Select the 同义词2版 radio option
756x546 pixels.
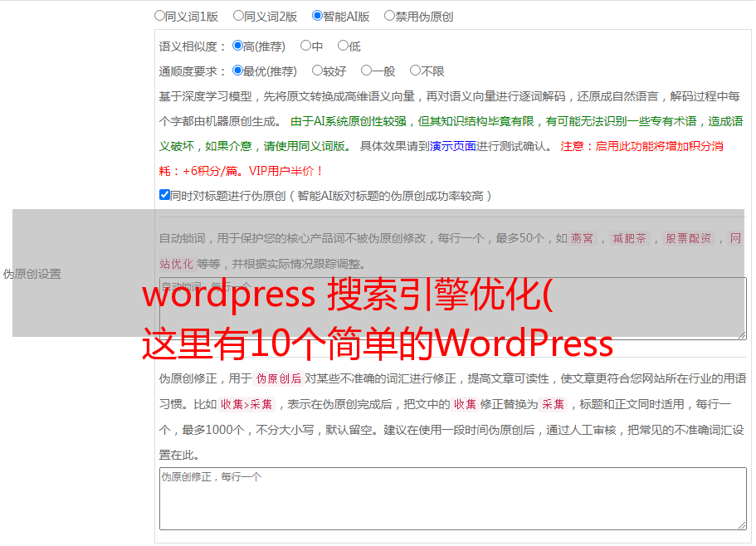(x=238, y=16)
